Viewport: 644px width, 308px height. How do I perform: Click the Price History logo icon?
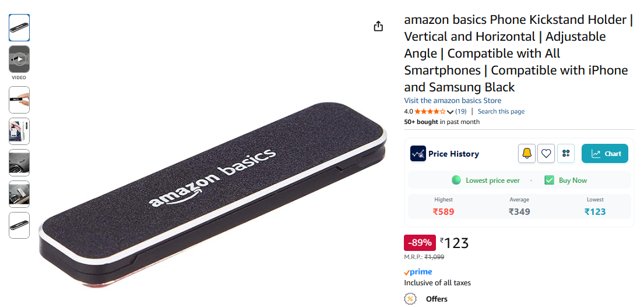pyautogui.click(x=418, y=153)
